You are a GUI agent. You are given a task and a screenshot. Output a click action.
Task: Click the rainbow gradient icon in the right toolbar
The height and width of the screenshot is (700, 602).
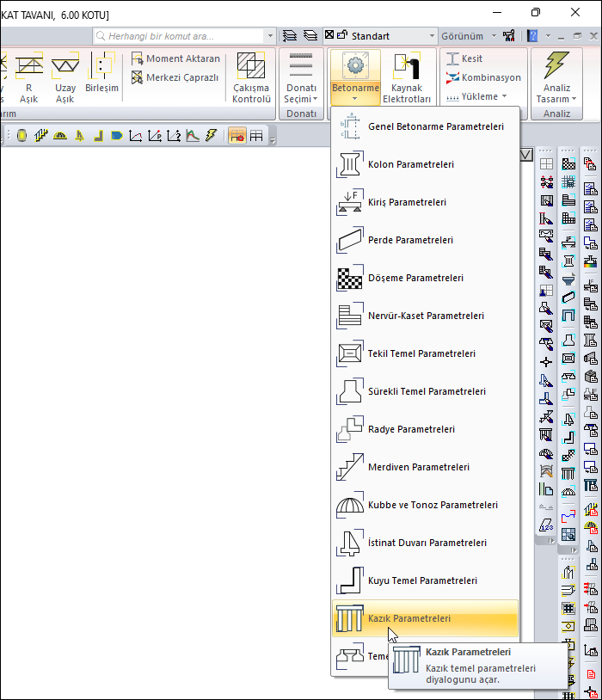click(590, 262)
